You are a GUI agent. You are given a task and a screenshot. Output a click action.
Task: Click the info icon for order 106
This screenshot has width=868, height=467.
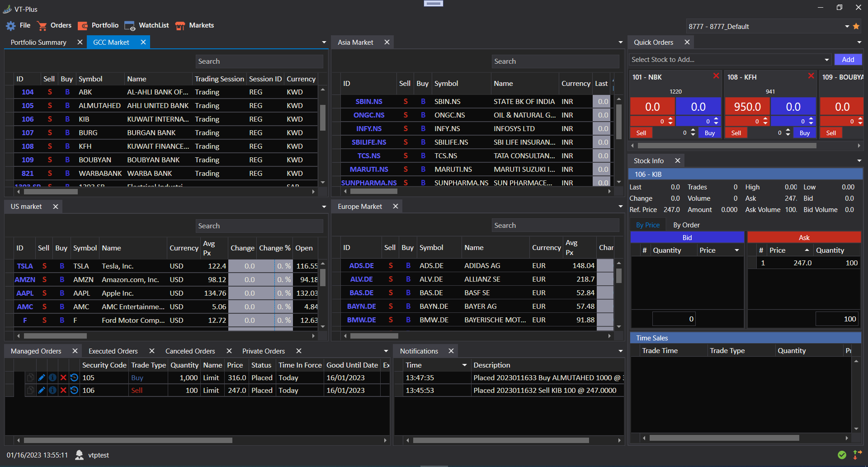[x=52, y=390]
